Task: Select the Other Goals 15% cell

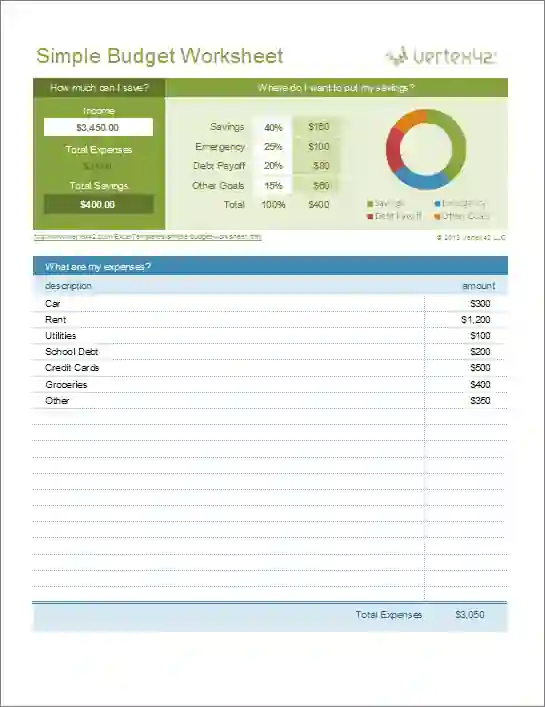Action: (273, 185)
